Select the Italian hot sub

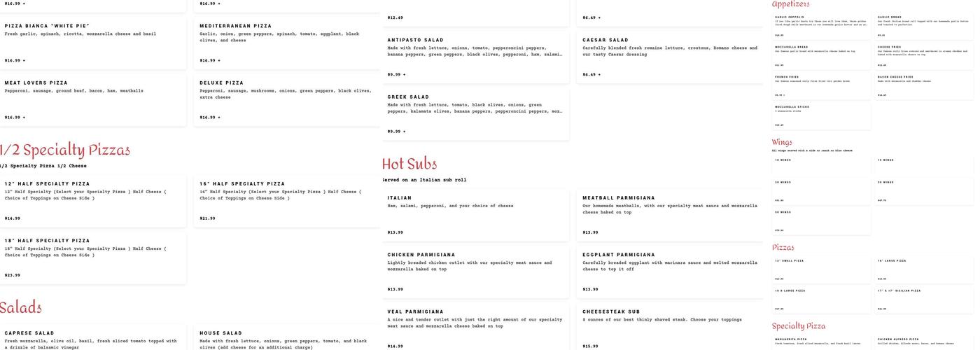pos(475,214)
